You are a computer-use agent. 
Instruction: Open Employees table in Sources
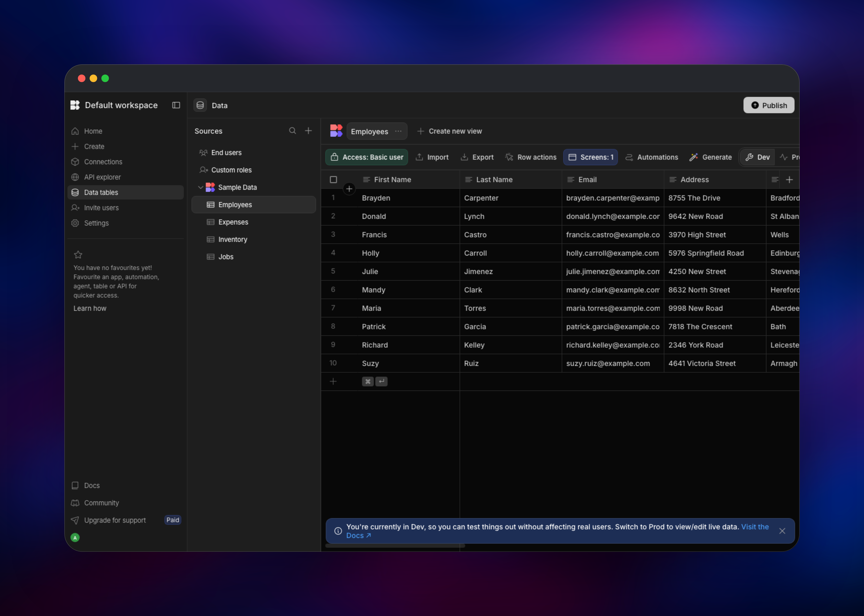(x=253, y=205)
